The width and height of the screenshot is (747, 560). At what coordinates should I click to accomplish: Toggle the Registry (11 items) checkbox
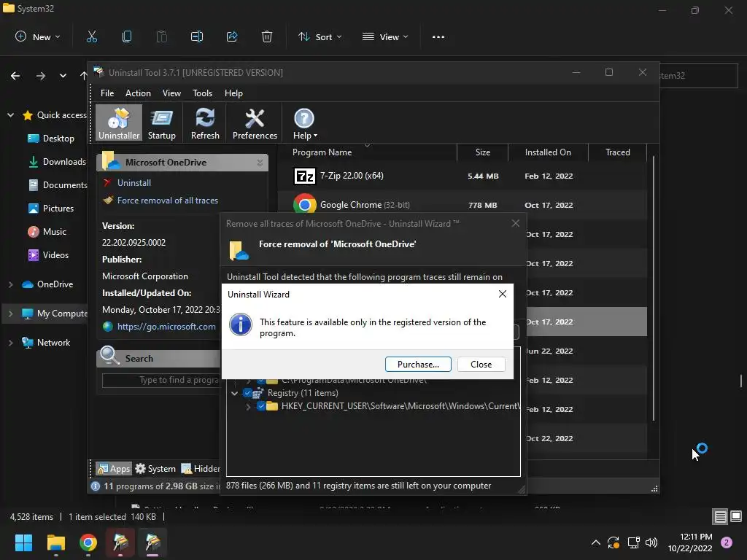pyautogui.click(x=247, y=393)
